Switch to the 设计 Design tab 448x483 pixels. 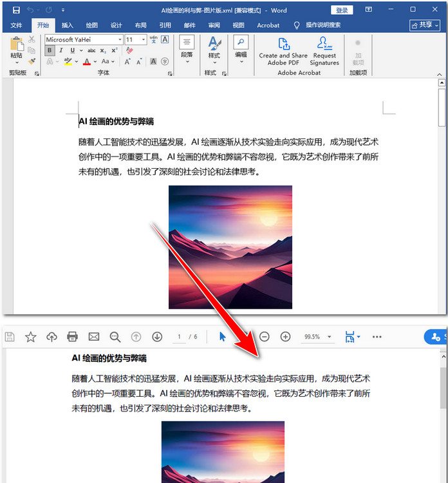click(x=116, y=25)
